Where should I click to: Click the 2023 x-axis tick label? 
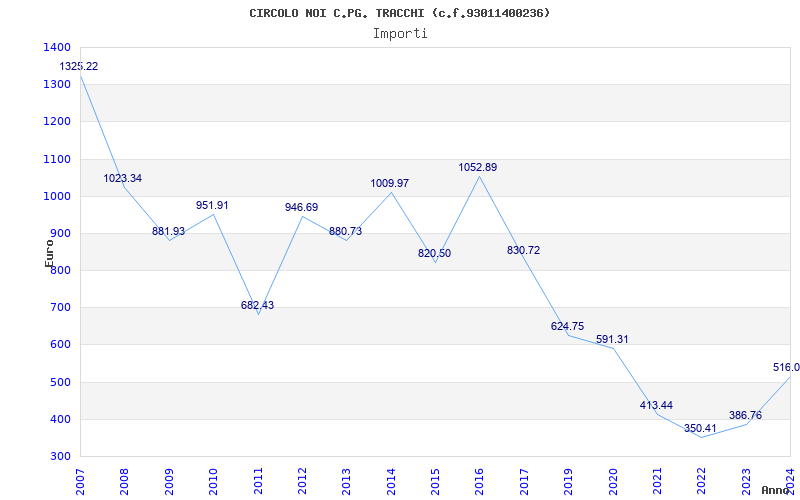746,482
